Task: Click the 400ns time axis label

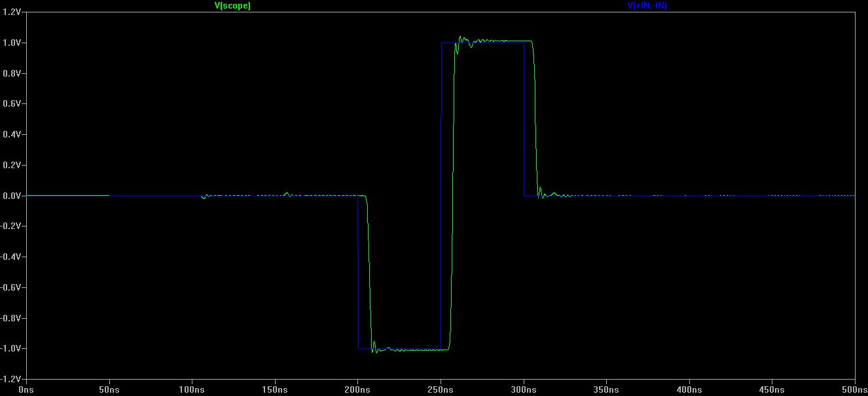Action: (x=689, y=389)
